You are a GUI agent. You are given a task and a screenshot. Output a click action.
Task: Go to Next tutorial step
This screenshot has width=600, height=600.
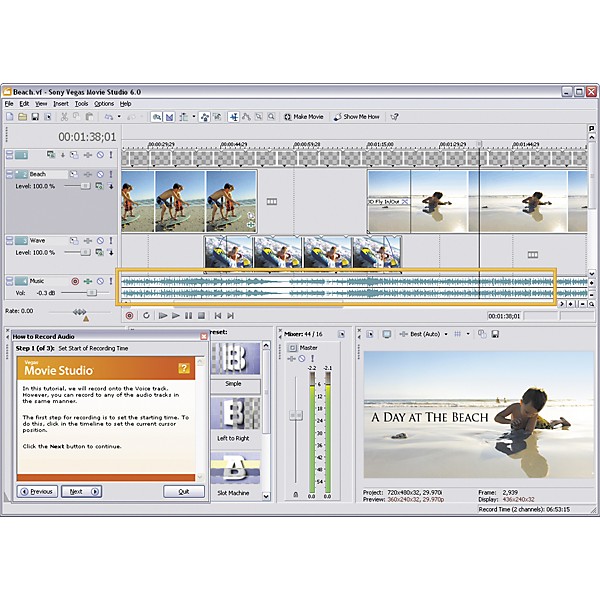click(82, 491)
